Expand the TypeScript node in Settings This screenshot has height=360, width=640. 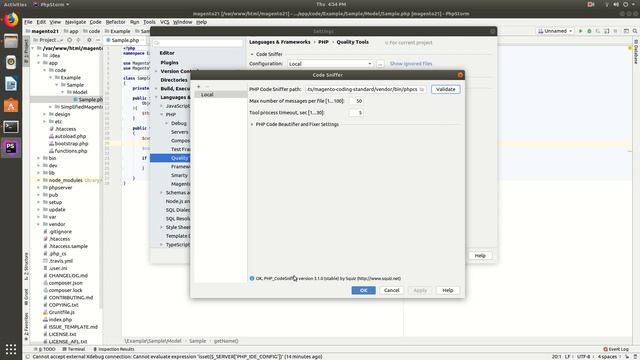[x=162, y=244]
